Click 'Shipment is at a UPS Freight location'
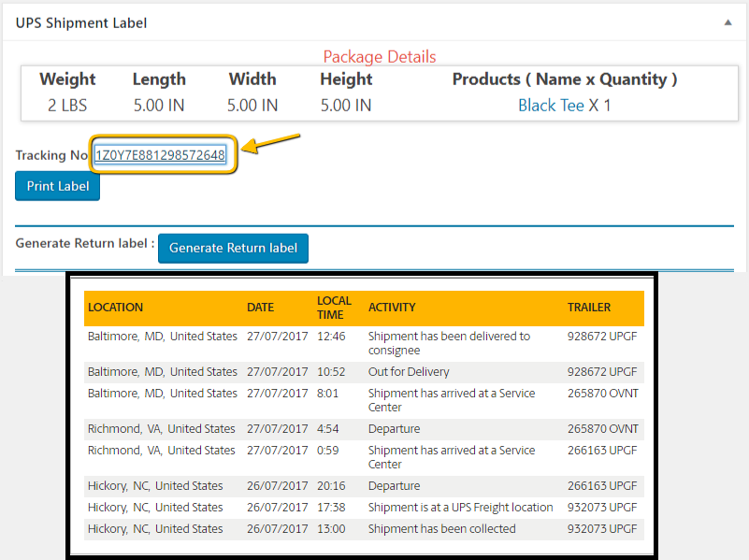 (x=460, y=508)
